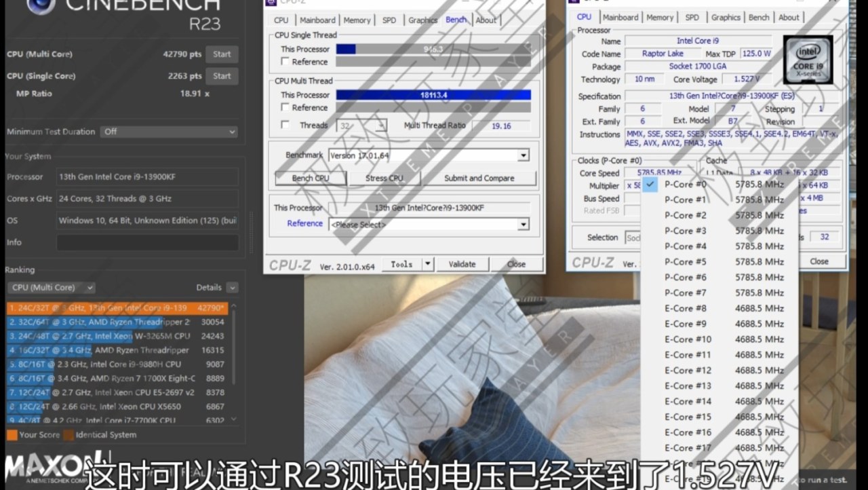Start the CPU Multi Core test
Image resolution: width=868 pixels, height=490 pixels.
coord(222,54)
